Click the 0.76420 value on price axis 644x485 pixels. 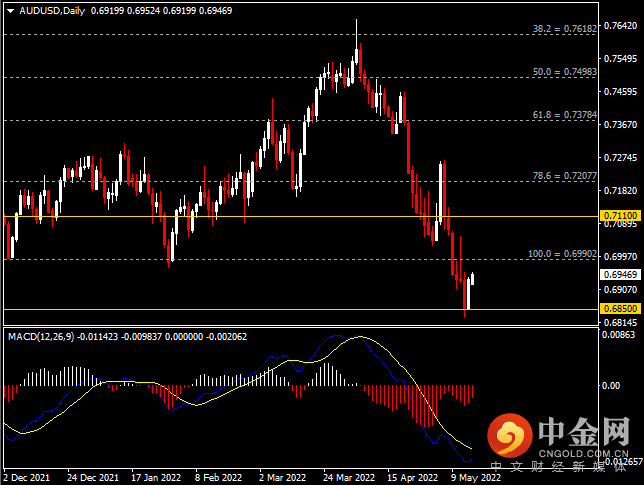(x=620, y=26)
